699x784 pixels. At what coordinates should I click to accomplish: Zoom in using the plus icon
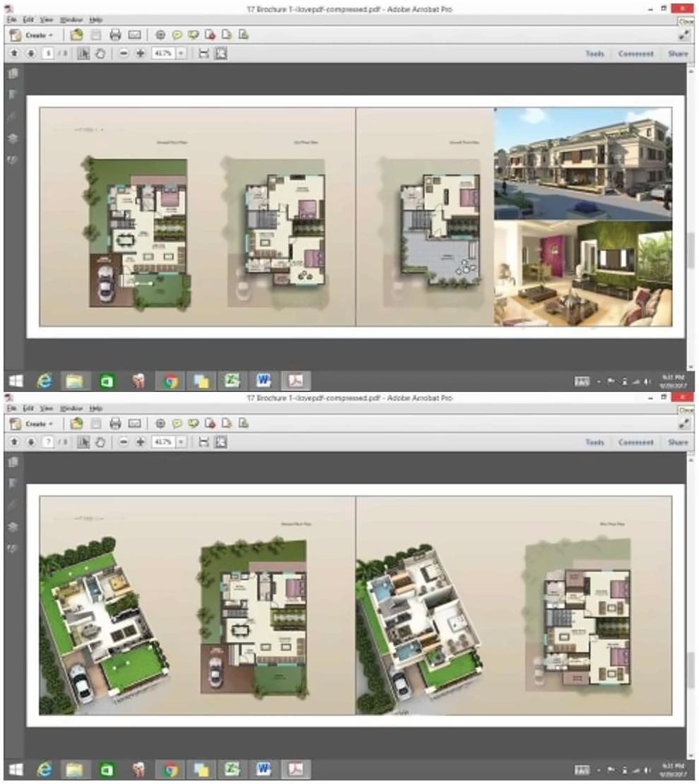140,52
